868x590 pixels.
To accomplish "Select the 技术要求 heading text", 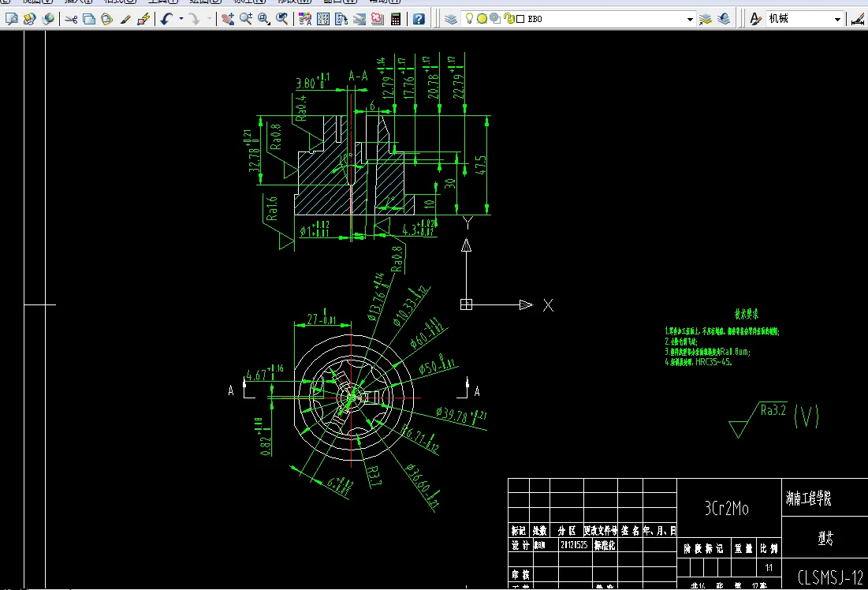I will (x=747, y=314).
